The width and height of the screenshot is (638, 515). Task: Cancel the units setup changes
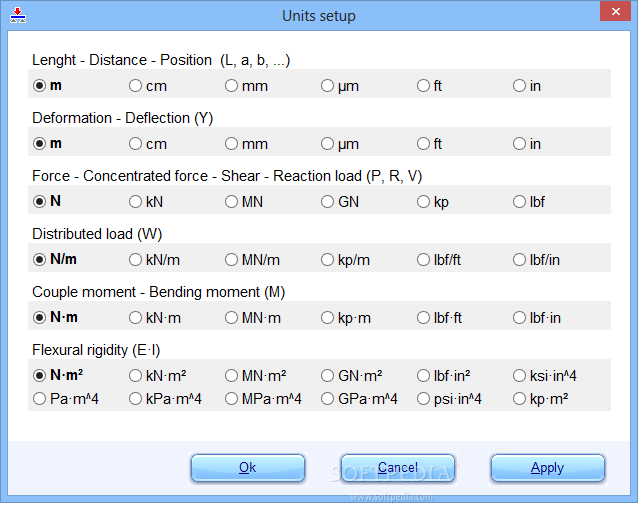398,468
